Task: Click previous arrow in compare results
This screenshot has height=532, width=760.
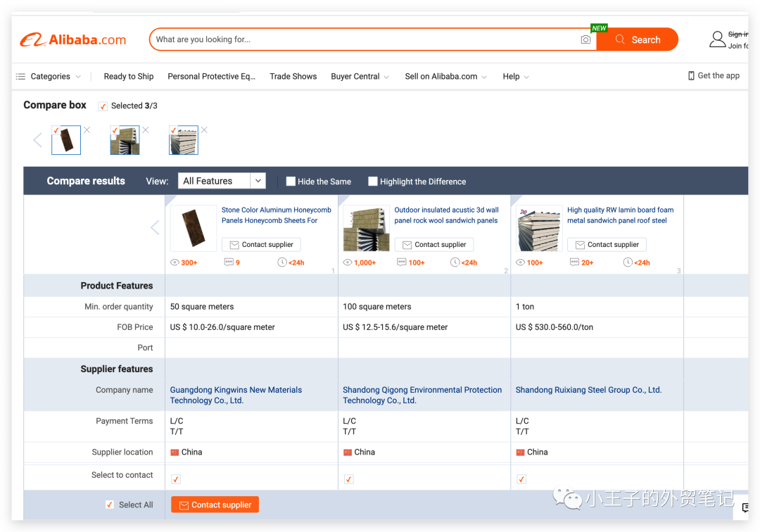Action: coord(155,227)
